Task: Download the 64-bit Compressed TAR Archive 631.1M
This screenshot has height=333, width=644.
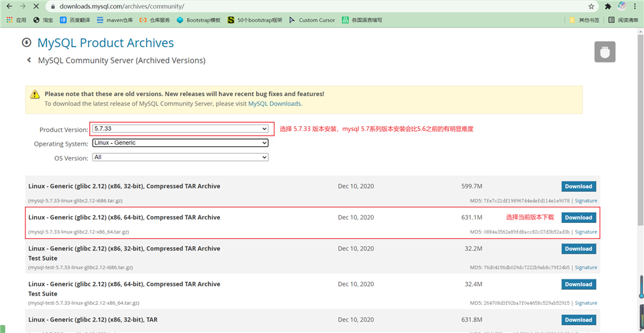Action: (x=579, y=218)
